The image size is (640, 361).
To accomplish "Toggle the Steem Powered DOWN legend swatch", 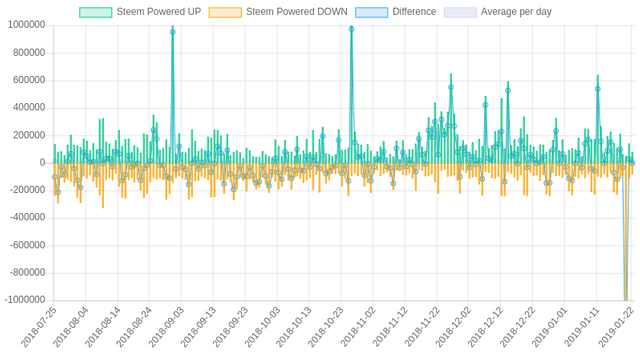I will coord(225,12).
